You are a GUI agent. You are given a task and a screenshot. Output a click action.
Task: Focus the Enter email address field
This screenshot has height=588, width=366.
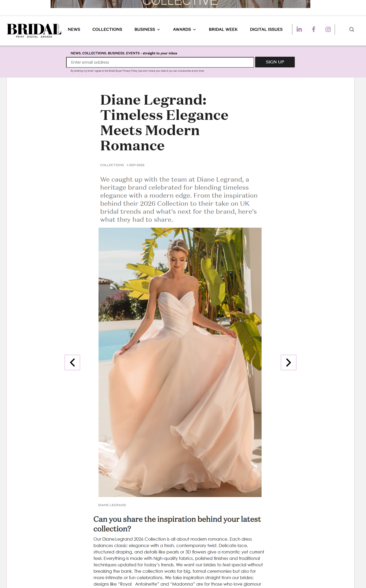point(160,62)
